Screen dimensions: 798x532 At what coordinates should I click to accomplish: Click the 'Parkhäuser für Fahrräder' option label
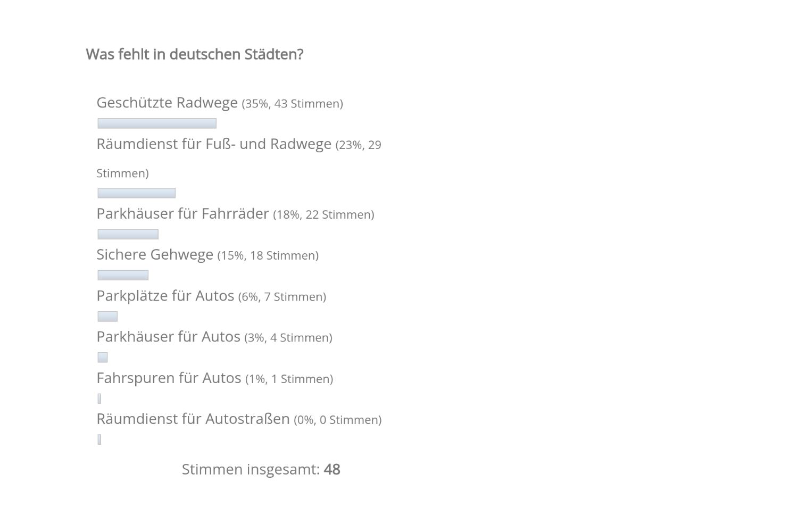click(x=182, y=213)
